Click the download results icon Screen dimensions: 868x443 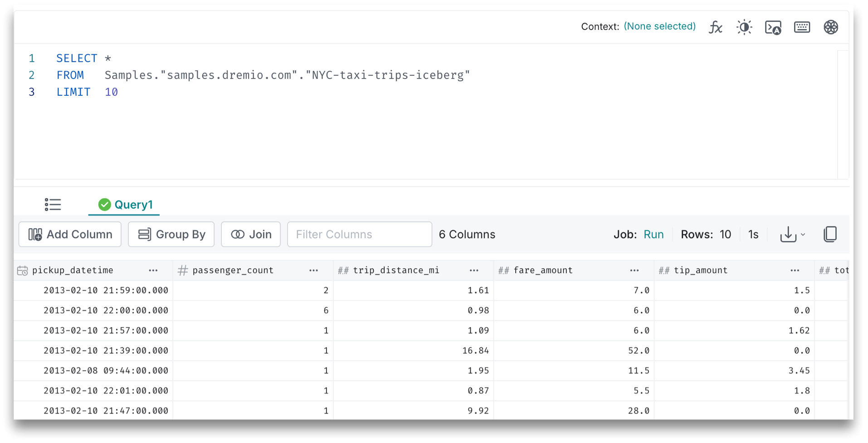pos(788,234)
